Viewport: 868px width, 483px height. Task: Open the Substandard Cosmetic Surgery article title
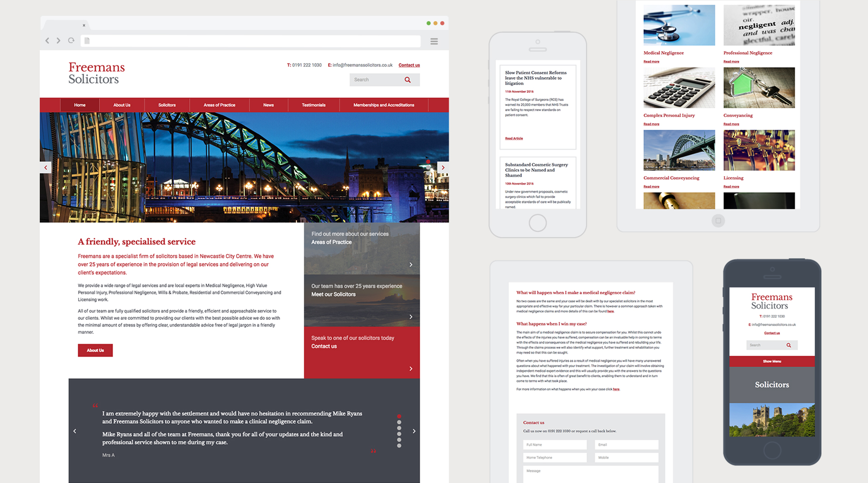click(x=536, y=170)
